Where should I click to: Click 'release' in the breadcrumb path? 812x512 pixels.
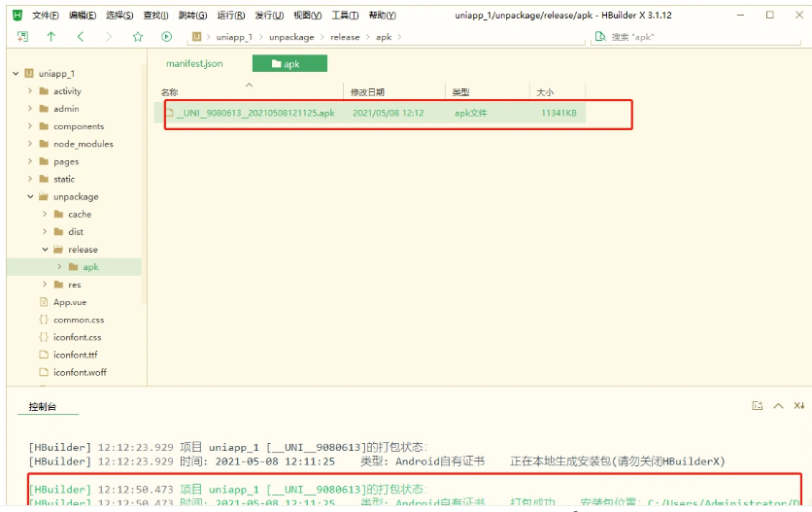[344, 37]
